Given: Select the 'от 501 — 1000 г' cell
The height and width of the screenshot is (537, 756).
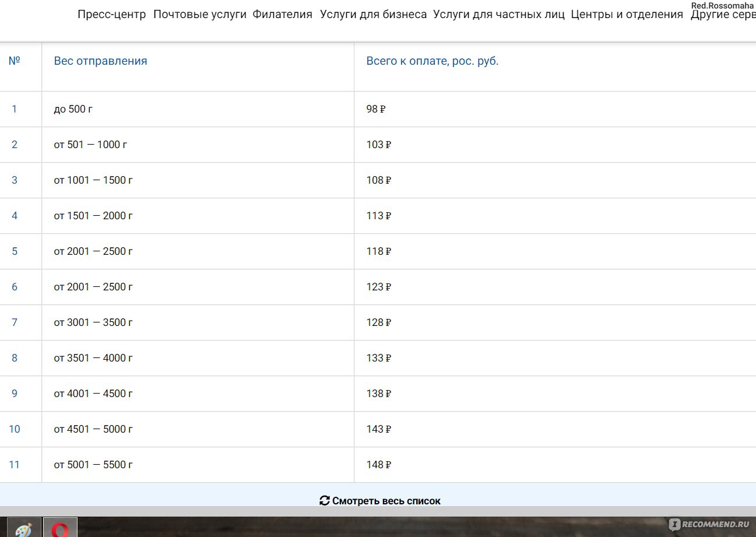Looking at the screenshot, I should 198,145.
